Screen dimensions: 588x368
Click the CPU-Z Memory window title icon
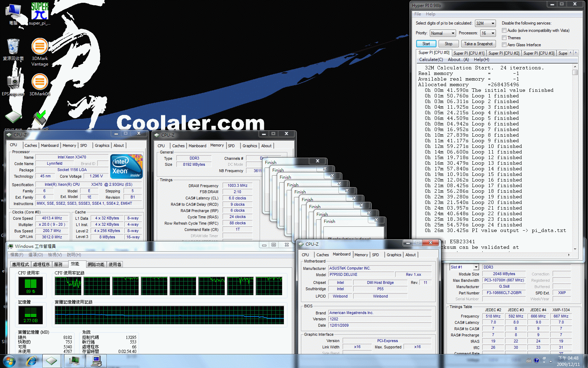point(157,135)
